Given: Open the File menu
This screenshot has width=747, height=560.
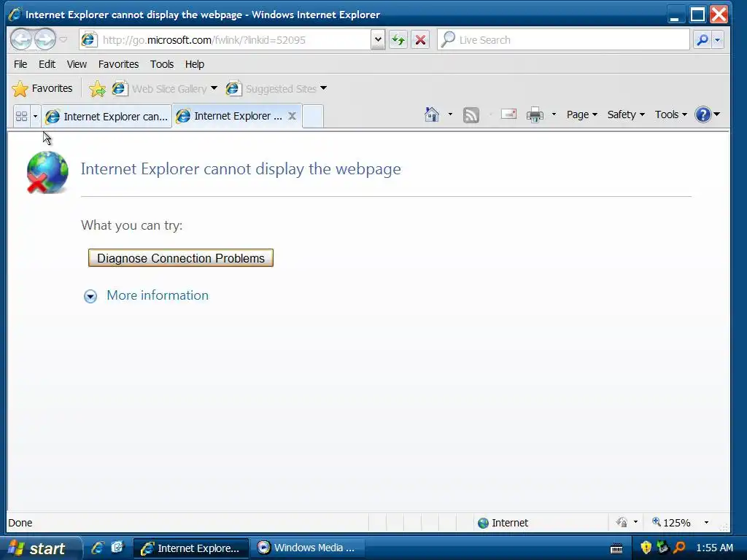Looking at the screenshot, I should pyautogui.click(x=20, y=64).
